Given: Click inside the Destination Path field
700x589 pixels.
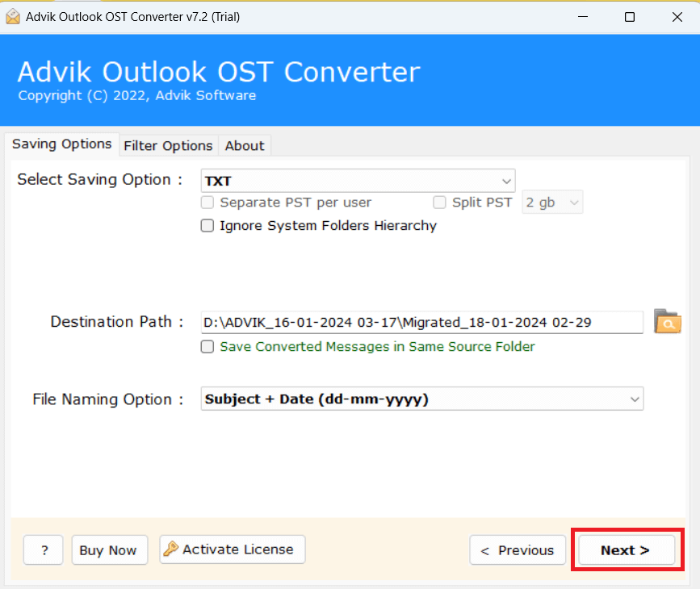Looking at the screenshot, I should 422,322.
